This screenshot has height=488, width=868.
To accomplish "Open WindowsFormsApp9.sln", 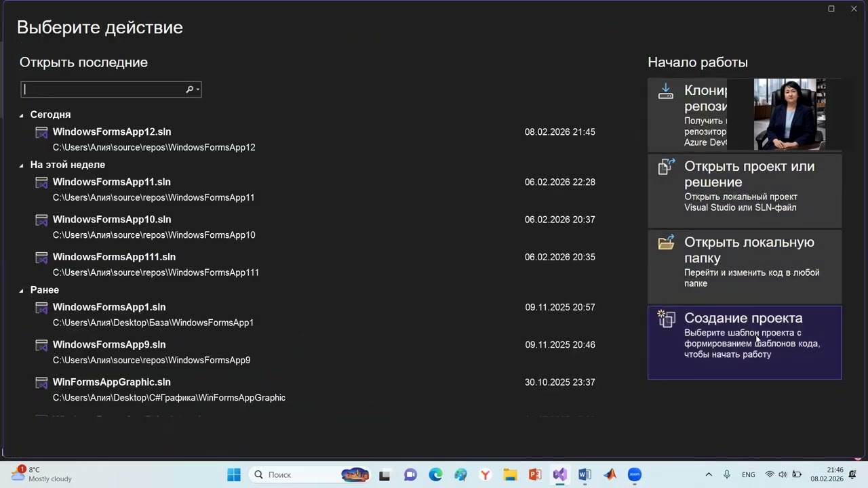I will click(x=109, y=345).
